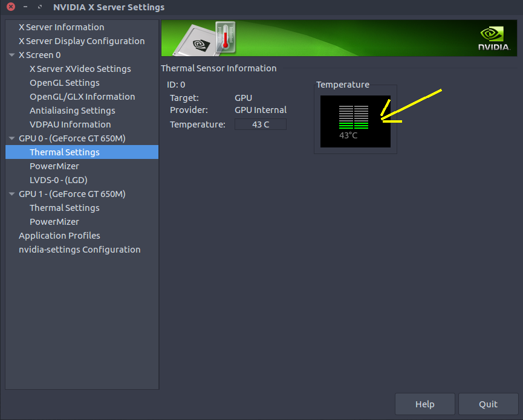
Task: Click the NVIDIA logo in banner
Action: [493, 39]
